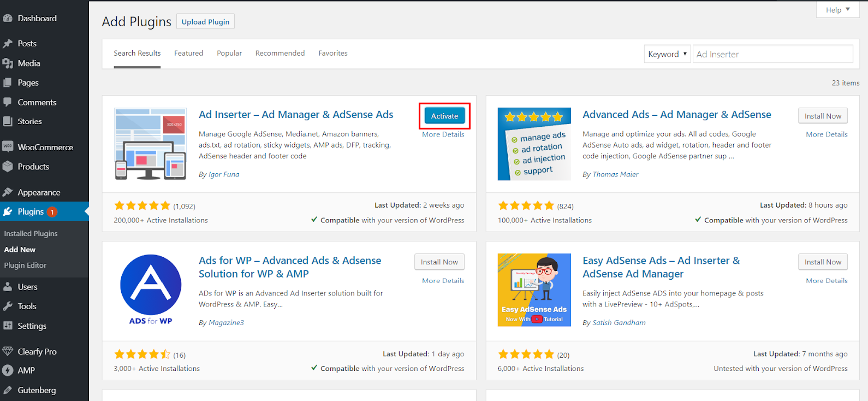Viewport: 868px width, 401px height.
Task: Click the Ads for WP star rating
Action: click(x=142, y=355)
